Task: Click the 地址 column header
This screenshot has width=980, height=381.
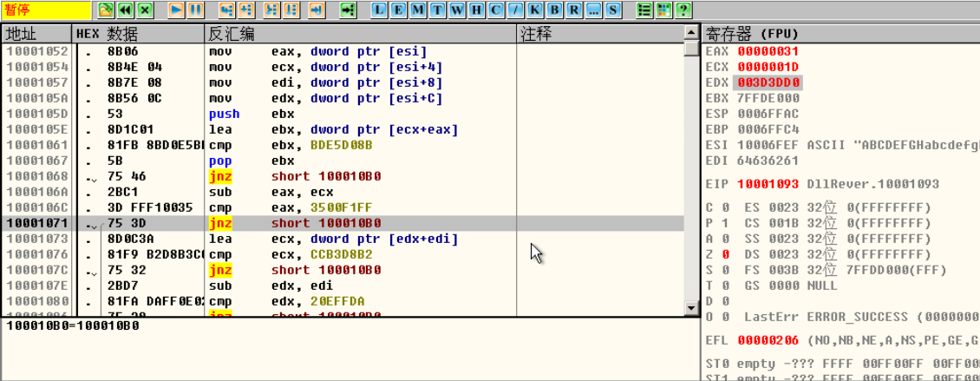Action: (x=37, y=34)
